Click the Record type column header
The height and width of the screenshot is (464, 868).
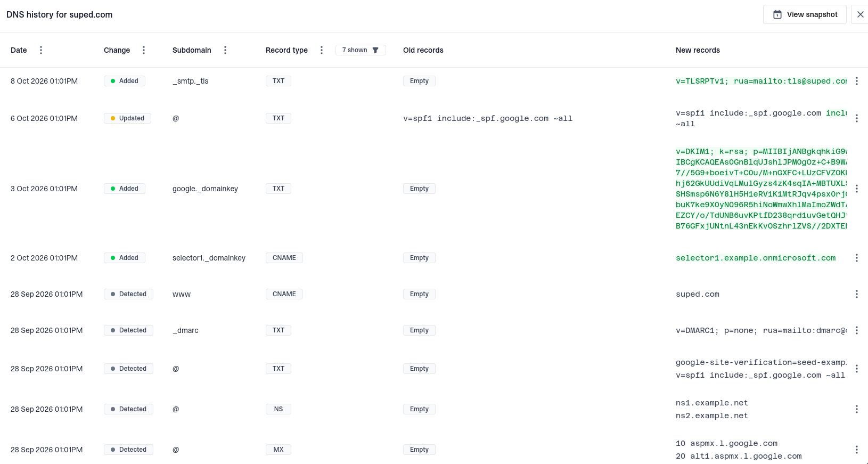286,50
